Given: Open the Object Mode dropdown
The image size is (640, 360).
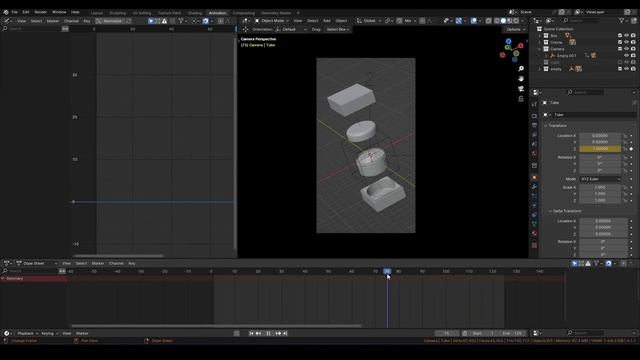Looking at the screenshot, I should pos(271,21).
